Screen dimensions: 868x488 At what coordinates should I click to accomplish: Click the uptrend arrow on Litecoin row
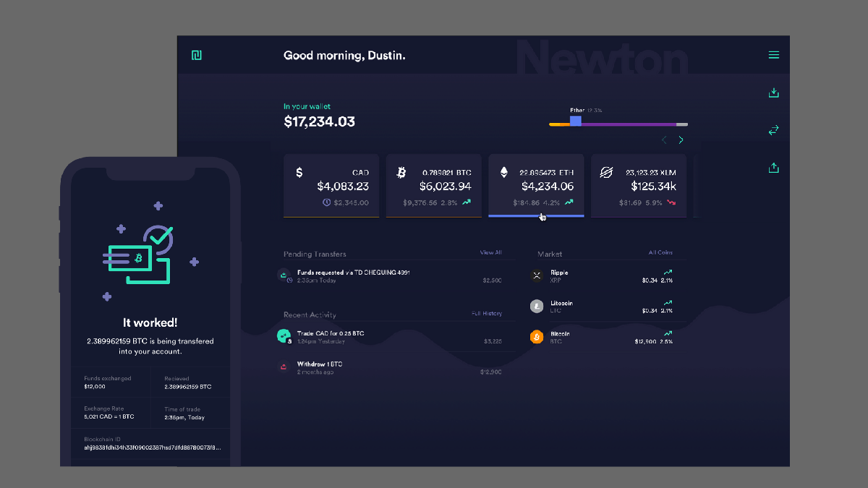click(x=668, y=302)
